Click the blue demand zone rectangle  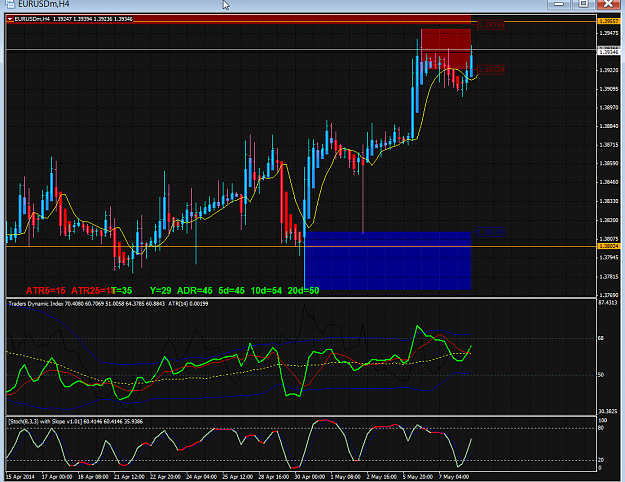click(x=387, y=261)
